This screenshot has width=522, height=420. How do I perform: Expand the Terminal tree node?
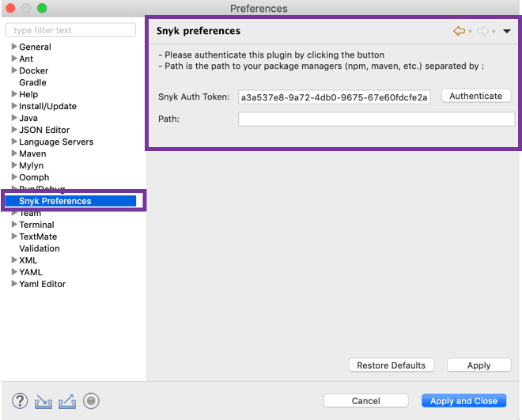click(x=14, y=225)
